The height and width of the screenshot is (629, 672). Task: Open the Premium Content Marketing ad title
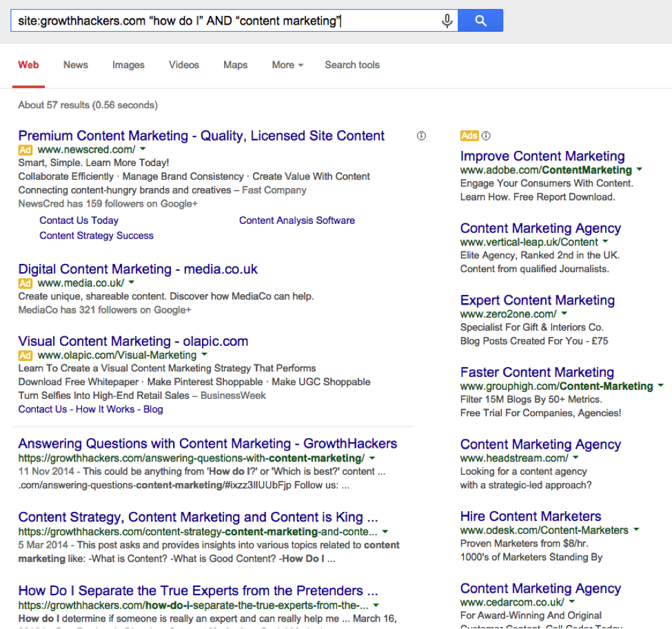tap(201, 136)
